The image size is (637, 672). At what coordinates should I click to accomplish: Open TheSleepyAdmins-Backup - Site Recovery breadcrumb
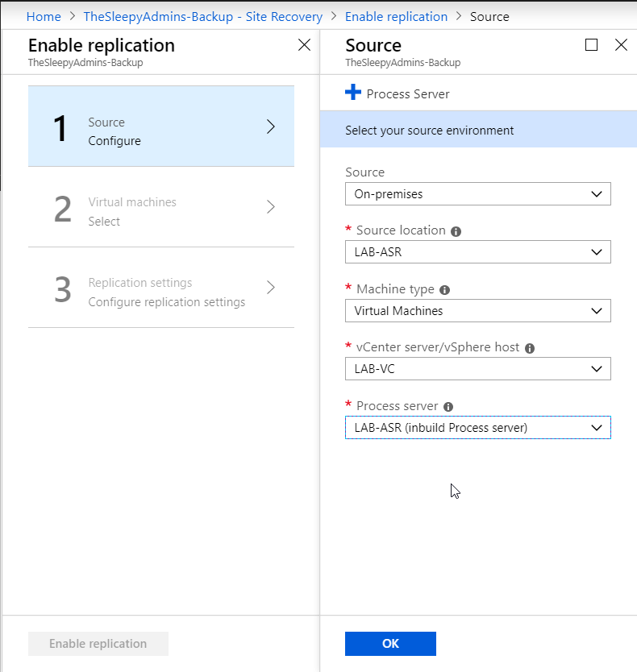(x=202, y=16)
